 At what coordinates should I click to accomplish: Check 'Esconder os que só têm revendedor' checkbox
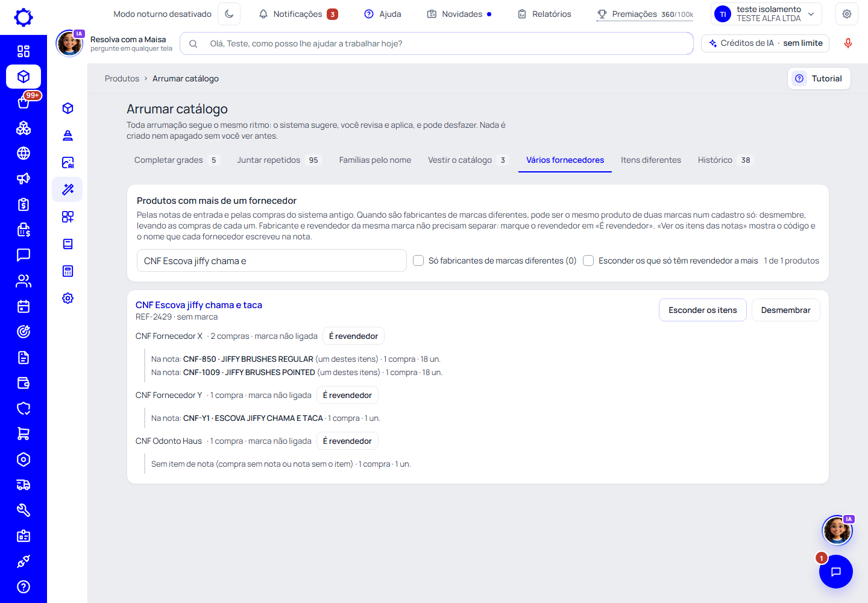pos(588,260)
